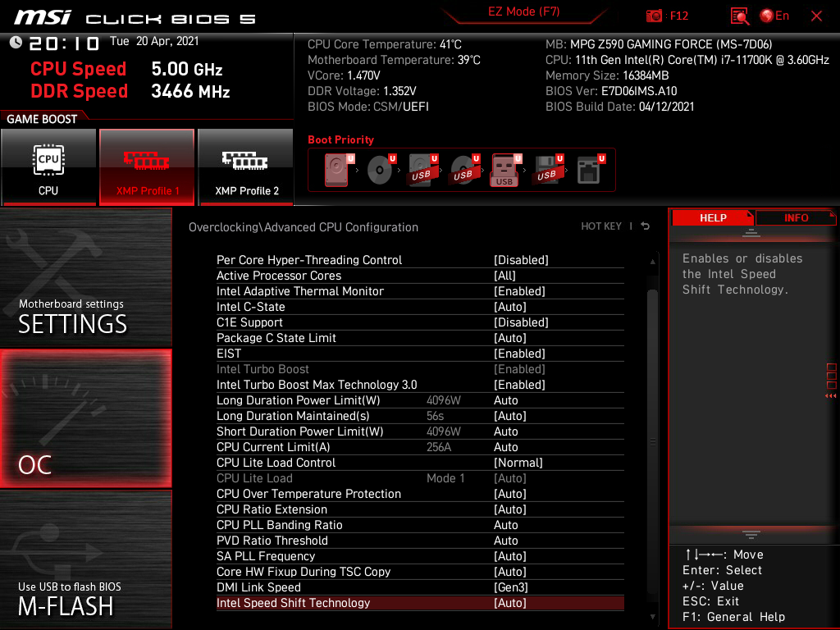Click the greyed-out Intel Turbo Boost row

pos(420,368)
